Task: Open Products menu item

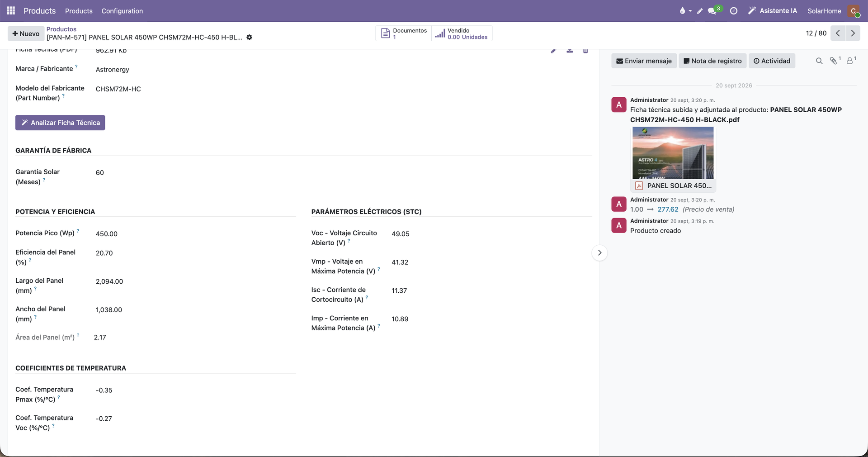Action: [x=79, y=11]
